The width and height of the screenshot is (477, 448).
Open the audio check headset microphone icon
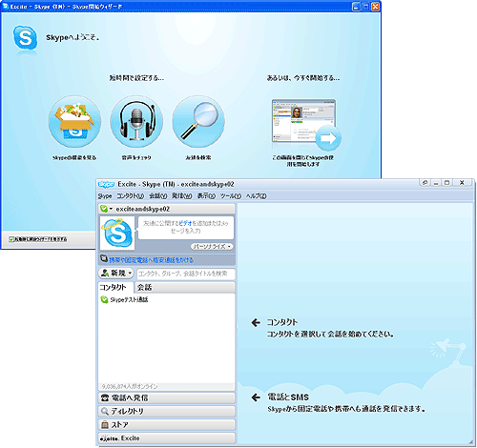click(136, 122)
